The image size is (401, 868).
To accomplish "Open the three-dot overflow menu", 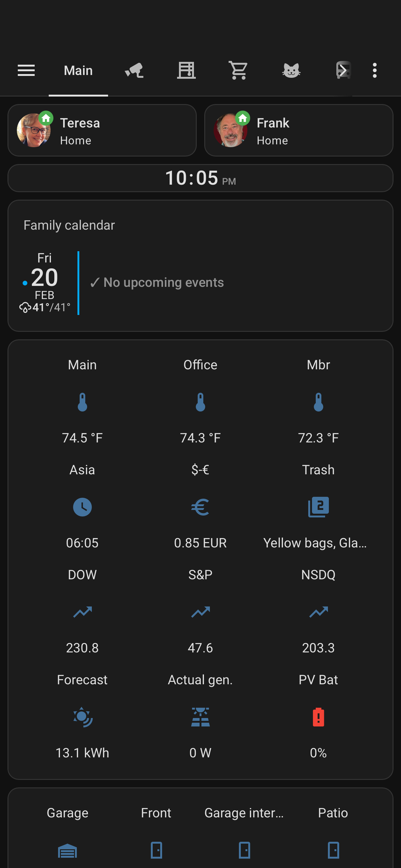I will [x=374, y=71].
